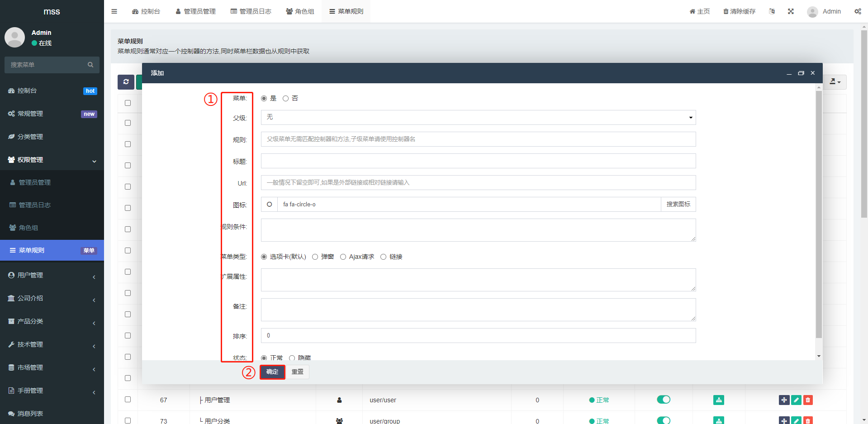Click the refresh icon button in table toolbar
868x424 pixels.
(126, 82)
